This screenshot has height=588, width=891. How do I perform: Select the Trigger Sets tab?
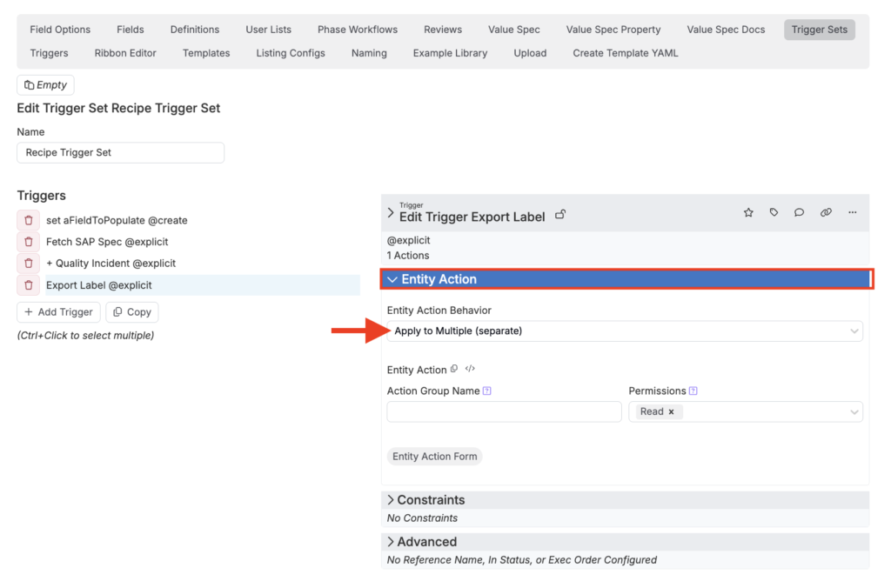[x=820, y=30]
